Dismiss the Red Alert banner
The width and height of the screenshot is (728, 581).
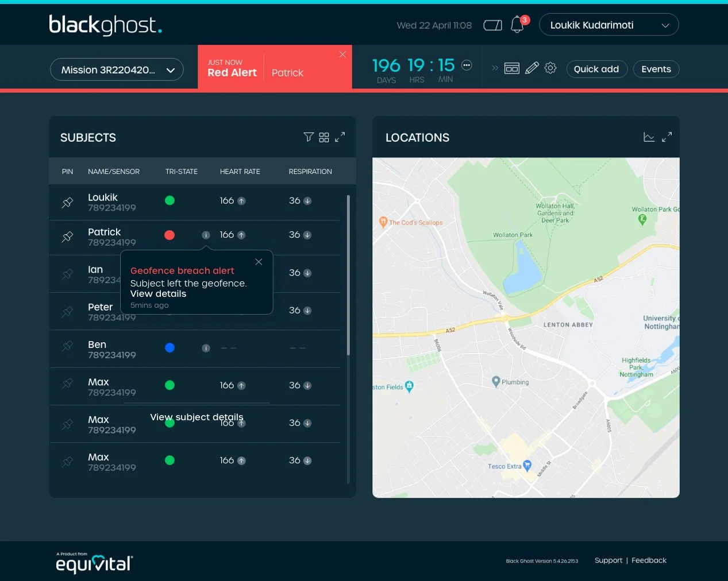(342, 54)
